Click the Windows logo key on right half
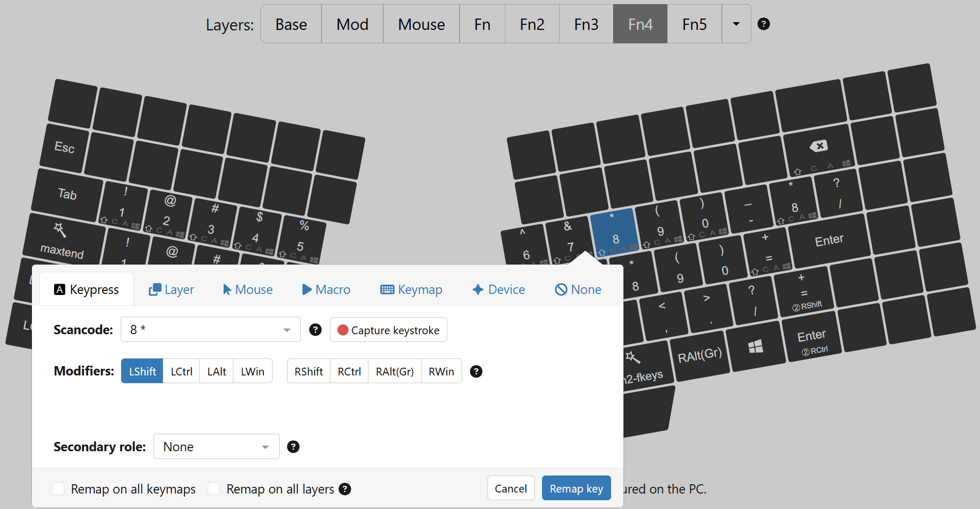 pos(755,347)
